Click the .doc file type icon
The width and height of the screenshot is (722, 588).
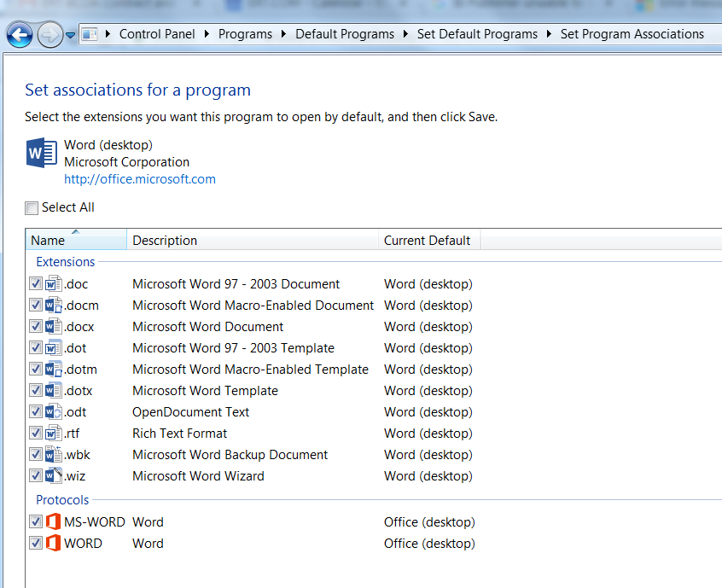(x=54, y=283)
